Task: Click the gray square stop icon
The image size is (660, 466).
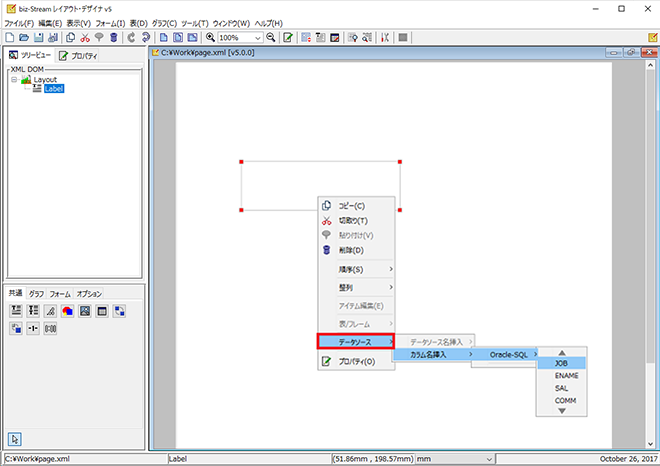Action: 403,37
